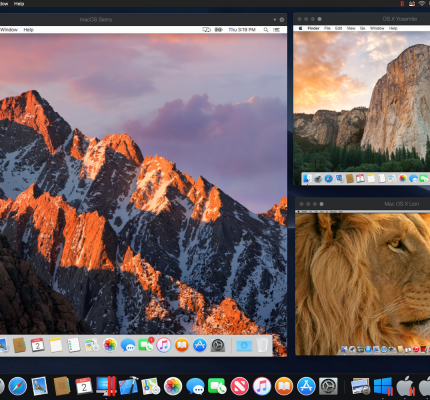Open Photos in the Yosemite VM Dock
Screen dimensions: 430x400
[403, 179]
